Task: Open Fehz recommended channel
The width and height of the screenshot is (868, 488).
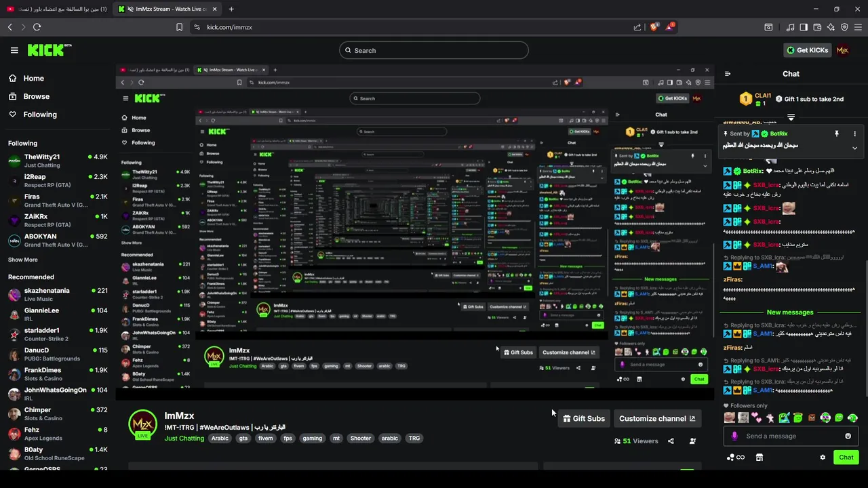Action: (58, 434)
